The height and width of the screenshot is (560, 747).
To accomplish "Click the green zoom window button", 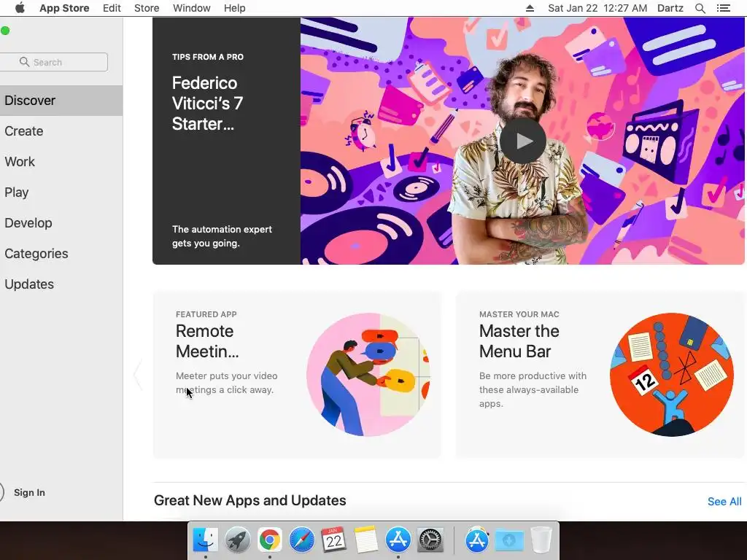I will [x=5, y=31].
